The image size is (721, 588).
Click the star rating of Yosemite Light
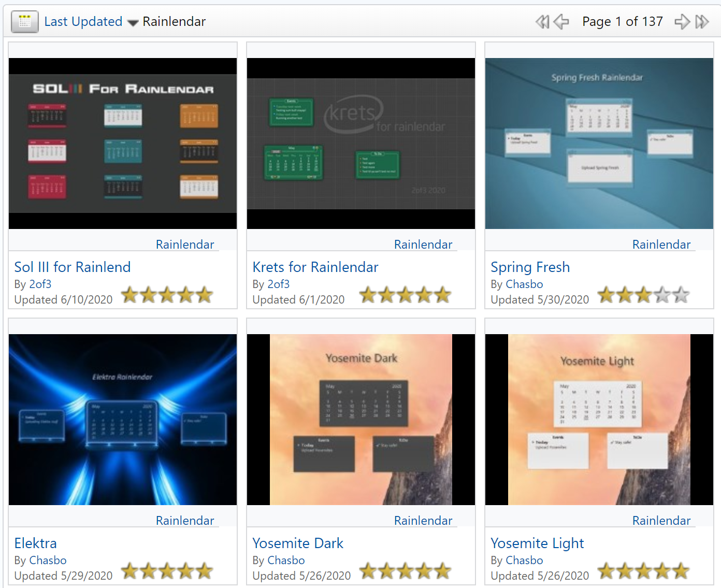coord(644,571)
